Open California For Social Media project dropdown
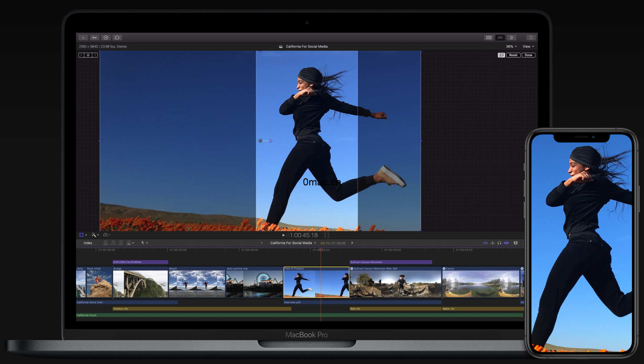This screenshot has width=644, height=364. click(x=293, y=243)
